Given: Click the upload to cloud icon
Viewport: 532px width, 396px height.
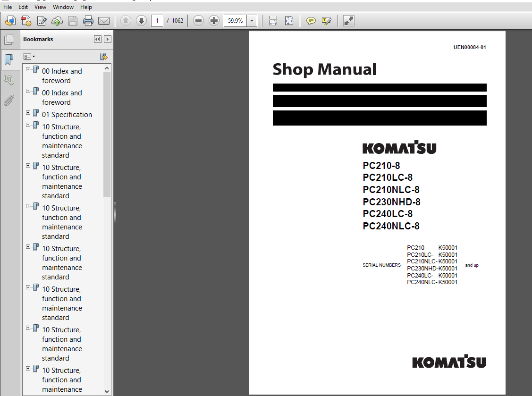Looking at the screenshot, I should [57, 21].
